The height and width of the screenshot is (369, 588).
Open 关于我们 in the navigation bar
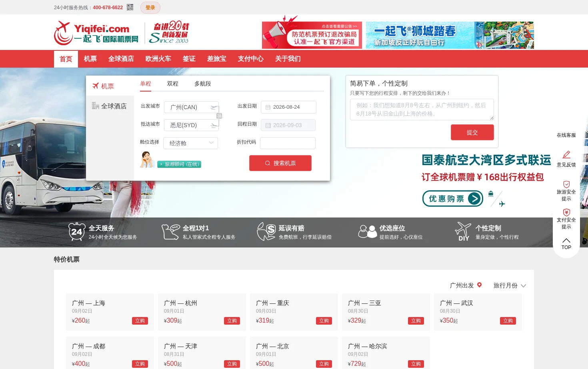[x=288, y=59]
